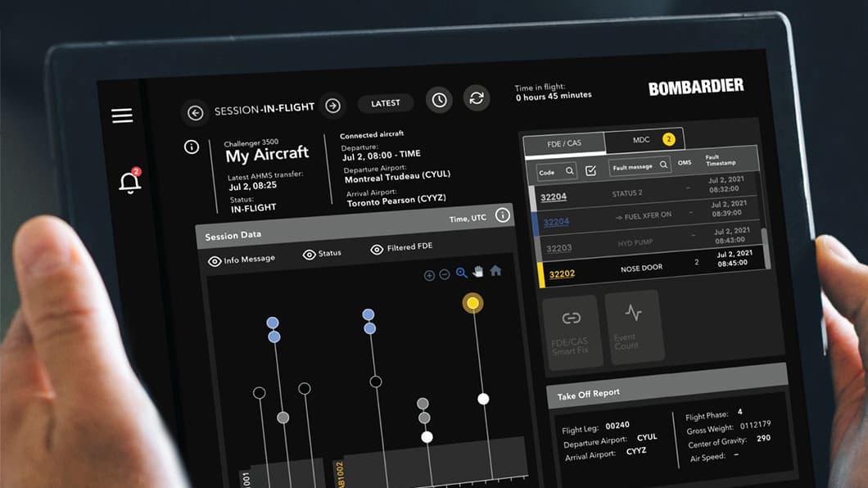This screenshot has height=488, width=868.
Task: Reset chart view with home icon
Action: coord(495,270)
